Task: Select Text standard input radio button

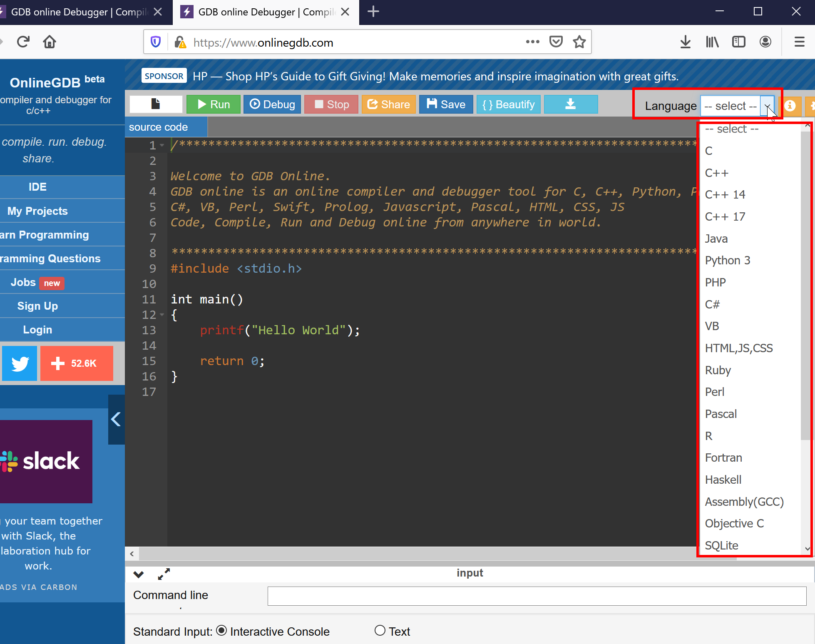Action: 380,631
